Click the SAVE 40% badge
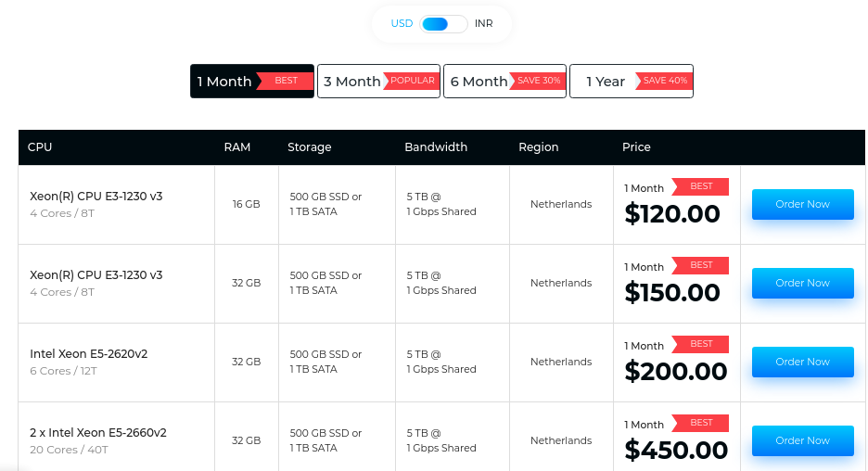868x471 pixels. (665, 81)
